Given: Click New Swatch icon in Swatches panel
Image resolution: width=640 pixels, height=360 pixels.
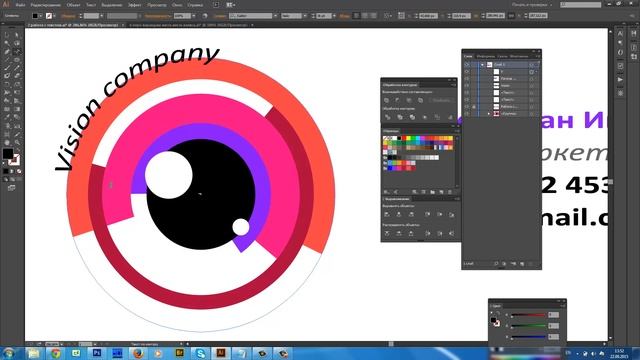Looking at the screenshot, I should (441, 192).
